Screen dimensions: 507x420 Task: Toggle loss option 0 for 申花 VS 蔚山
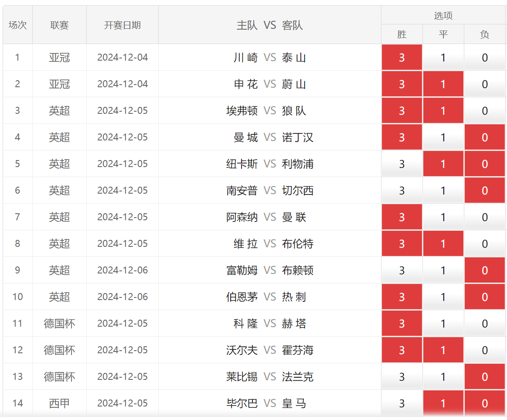485,84
